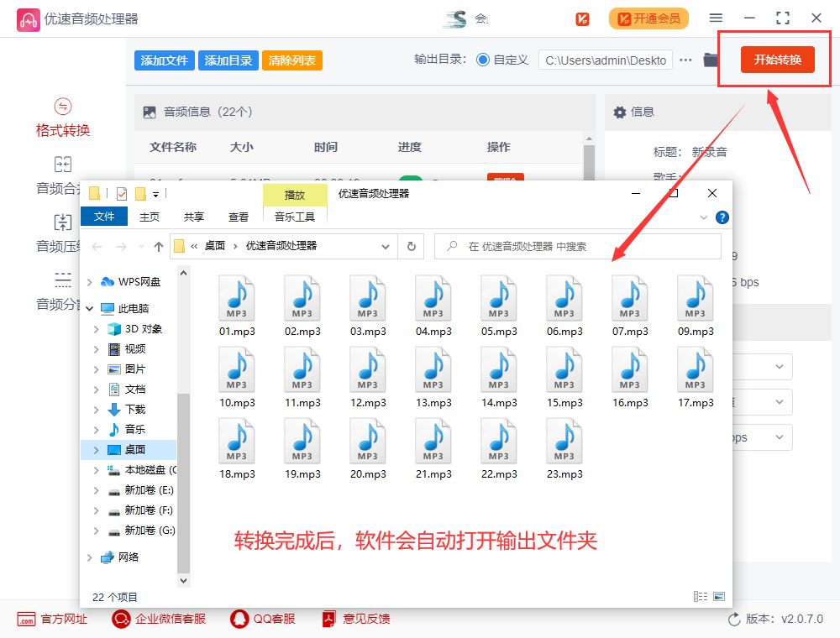Open the 音乐工具 tab in Explorer
The height and width of the screenshot is (638, 840).
[295, 217]
